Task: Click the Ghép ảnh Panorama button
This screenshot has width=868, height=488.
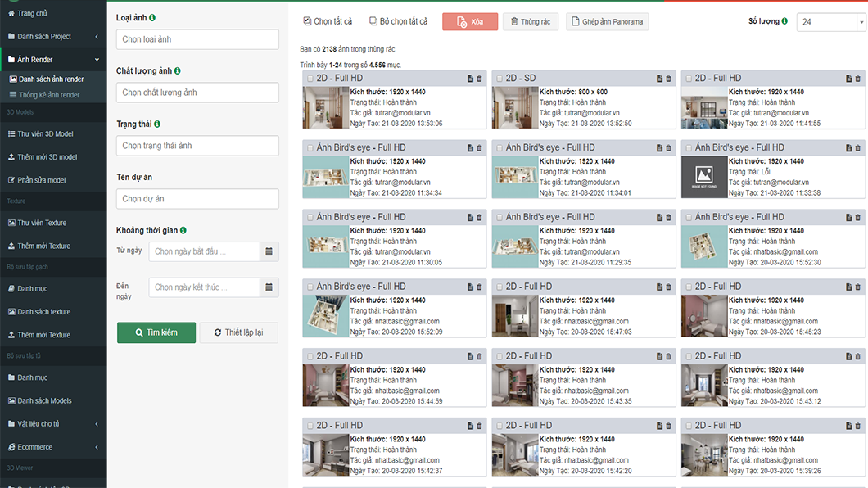Action: click(607, 22)
